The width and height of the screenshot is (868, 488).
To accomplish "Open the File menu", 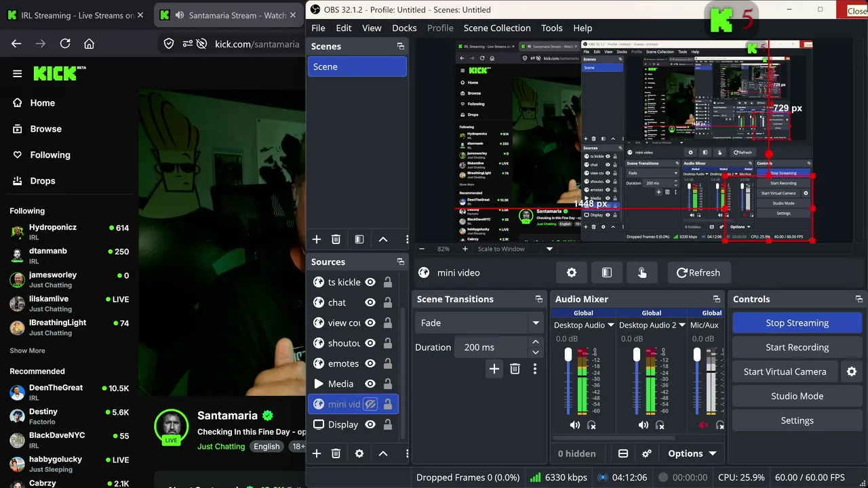I will point(318,28).
